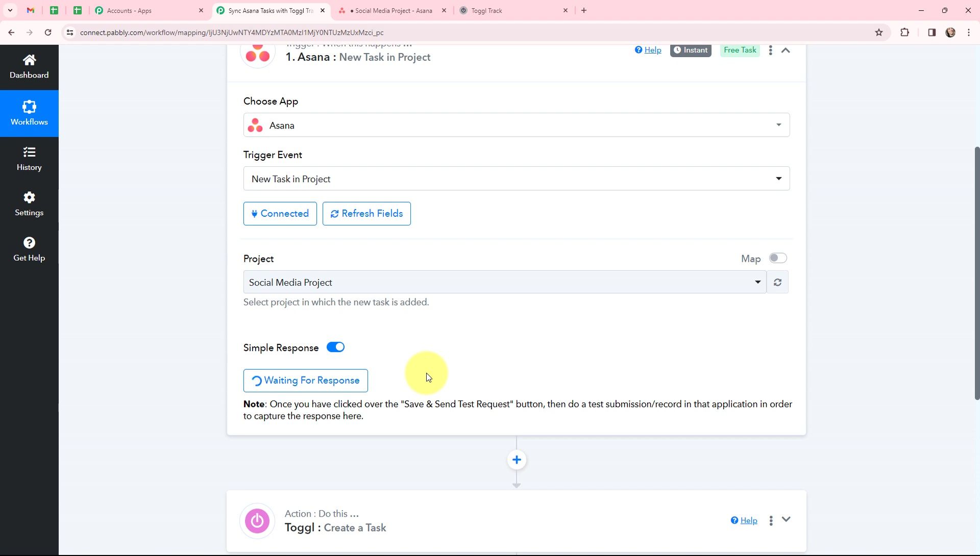Click the Toggl : Create a Task title
The image size is (980, 556).
[x=335, y=528]
